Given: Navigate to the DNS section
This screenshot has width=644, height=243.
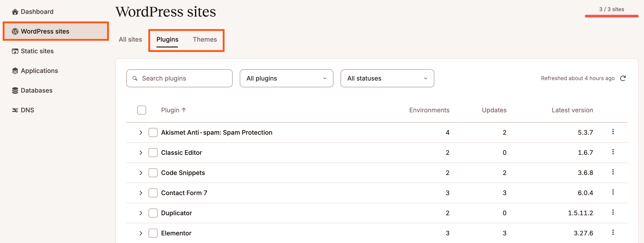Looking at the screenshot, I should (x=27, y=110).
